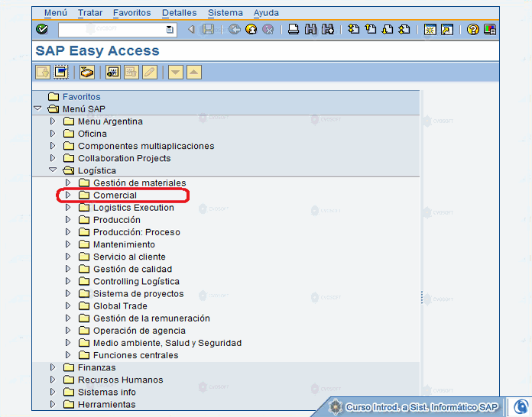532x417 pixels.
Task: Click the Last Page icon
Action: (x=404, y=29)
